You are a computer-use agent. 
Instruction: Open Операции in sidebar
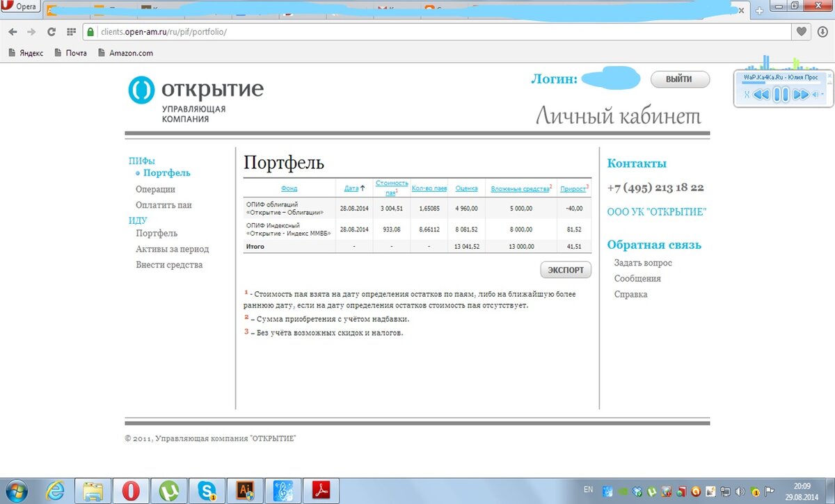coord(155,189)
